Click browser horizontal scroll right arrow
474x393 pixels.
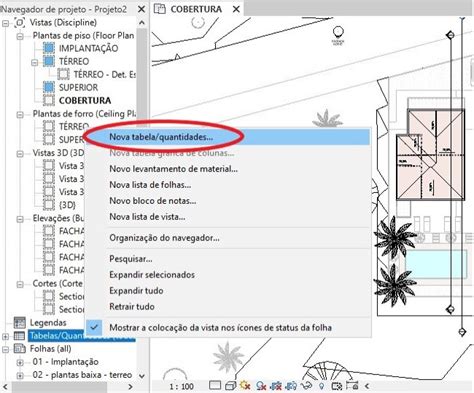click(130, 387)
